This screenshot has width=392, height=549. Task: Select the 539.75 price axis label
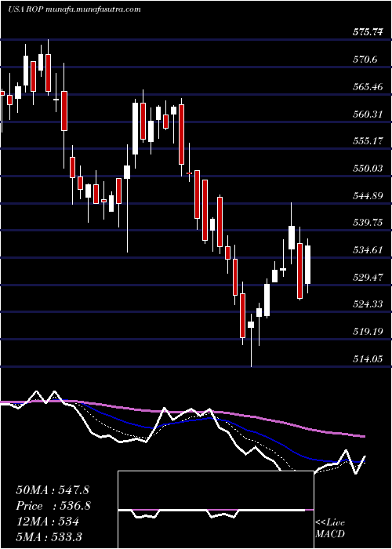(368, 223)
